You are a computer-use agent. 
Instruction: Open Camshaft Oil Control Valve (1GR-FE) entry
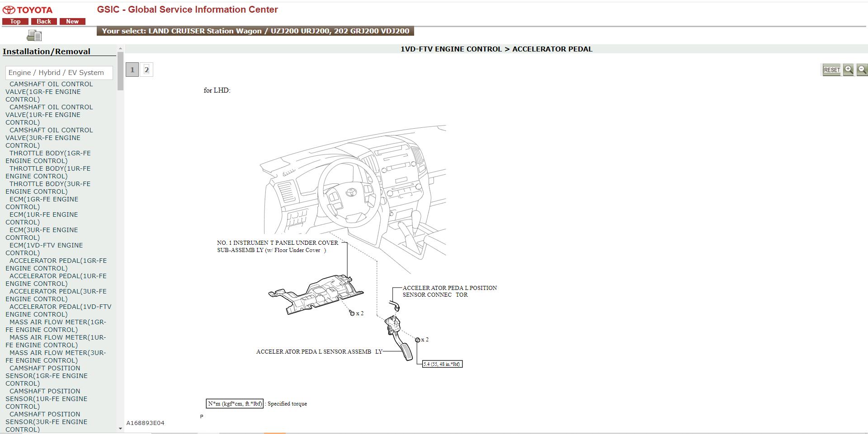(49, 92)
